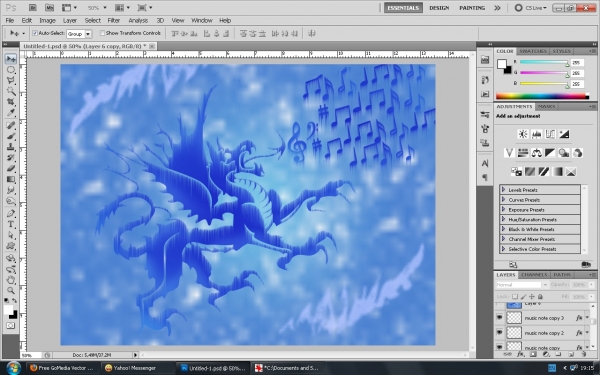Switch to the Channels tab
The image size is (600, 375).
coord(534,275)
